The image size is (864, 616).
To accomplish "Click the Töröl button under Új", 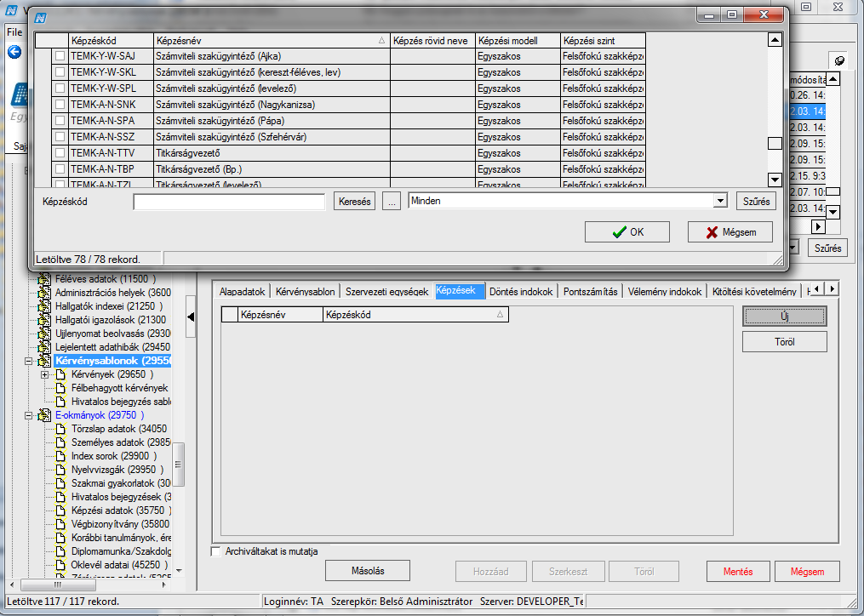I will [785, 342].
